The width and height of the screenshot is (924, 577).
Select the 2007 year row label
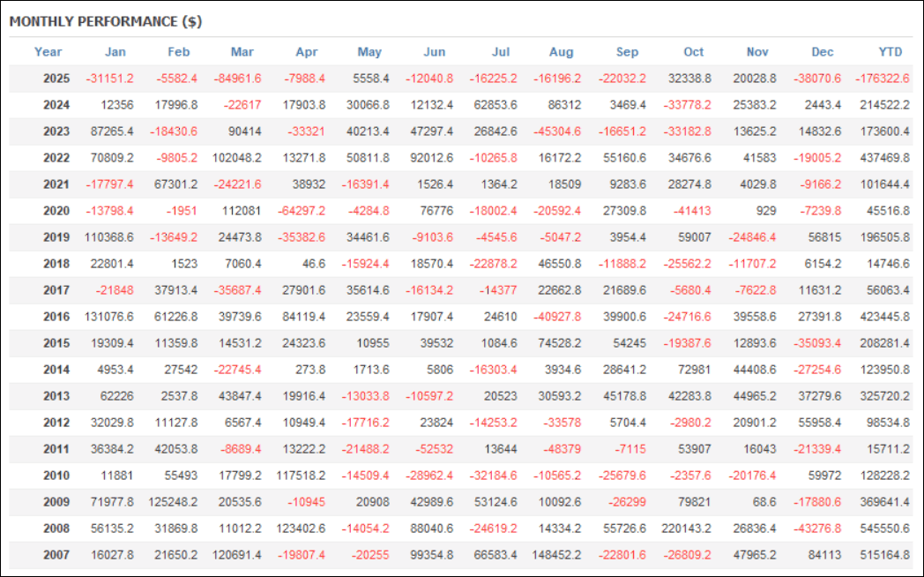56,555
